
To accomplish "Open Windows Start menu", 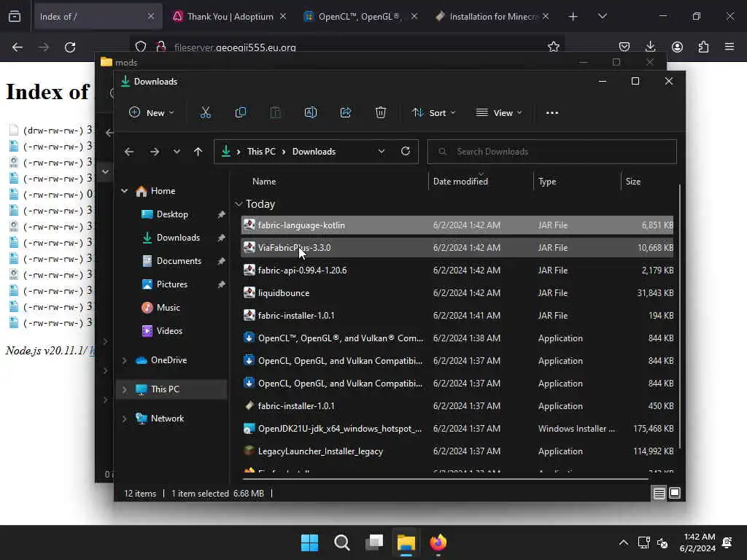I will tap(309, 542).
